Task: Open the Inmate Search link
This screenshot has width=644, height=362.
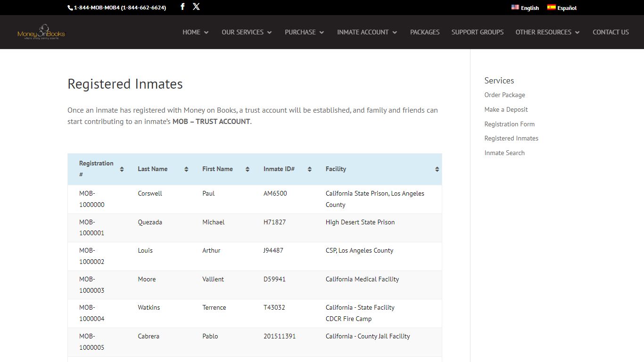Action: point(504,153)
